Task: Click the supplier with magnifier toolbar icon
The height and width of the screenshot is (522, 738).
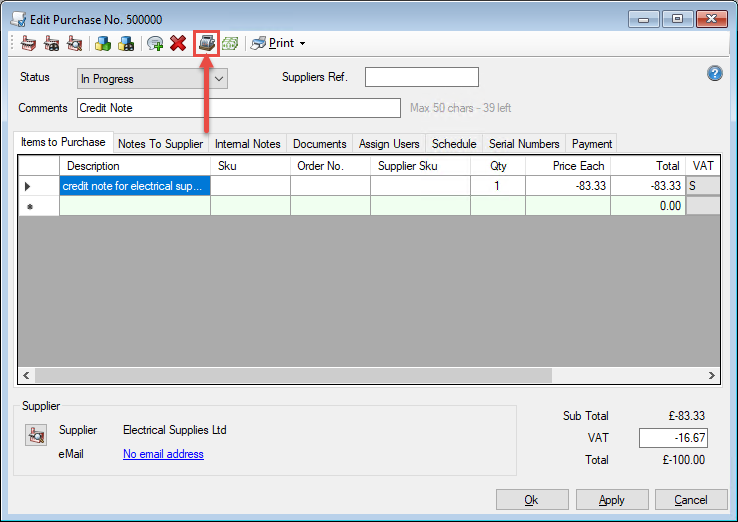Action: 74,43
